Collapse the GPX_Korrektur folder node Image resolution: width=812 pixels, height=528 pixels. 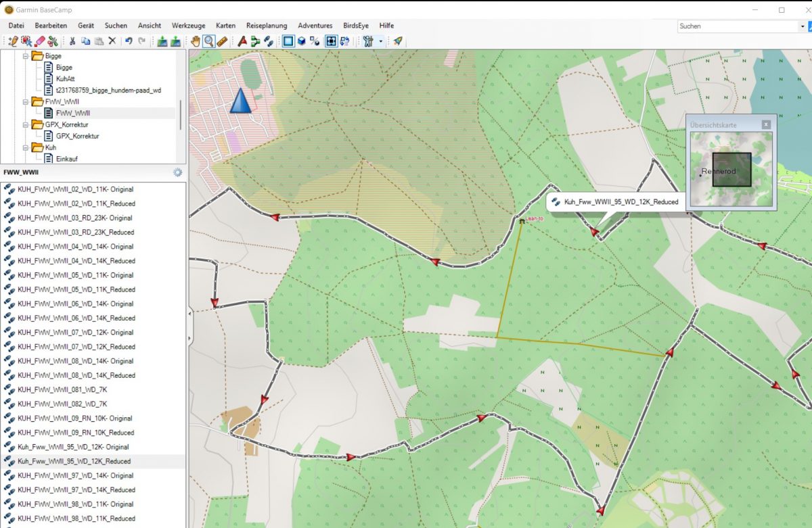[x=26, y=124]
